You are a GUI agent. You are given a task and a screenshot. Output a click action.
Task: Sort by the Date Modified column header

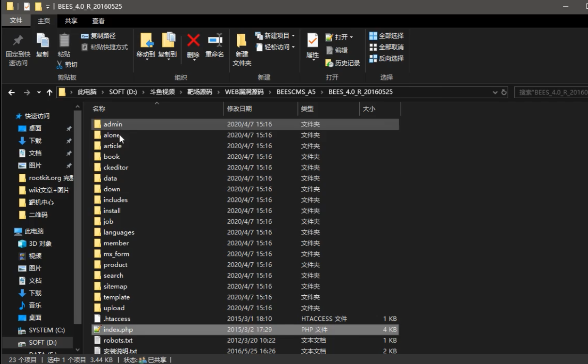[240, 109]
